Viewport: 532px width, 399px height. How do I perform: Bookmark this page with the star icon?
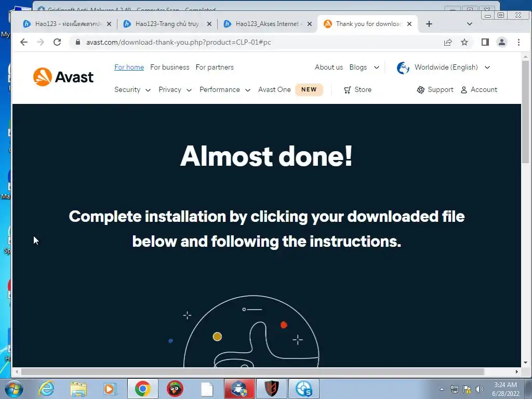[464, 42]
